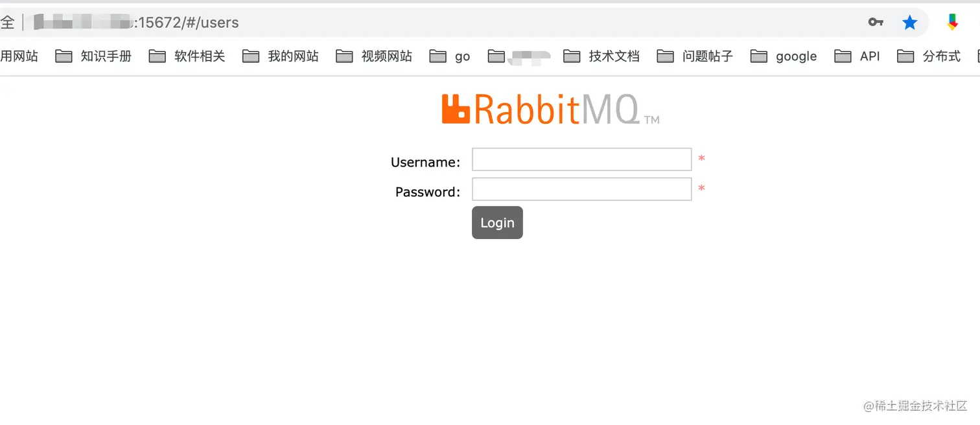Open the go bookmark folder
980x425 pixels.
pyautogui.click(x=450, y=56)
